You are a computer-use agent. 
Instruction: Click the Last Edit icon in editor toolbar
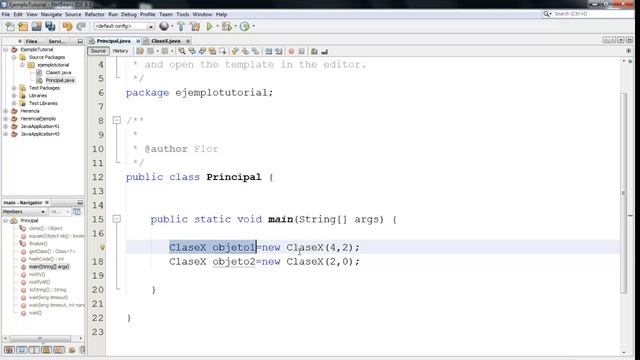click(140, 51)
